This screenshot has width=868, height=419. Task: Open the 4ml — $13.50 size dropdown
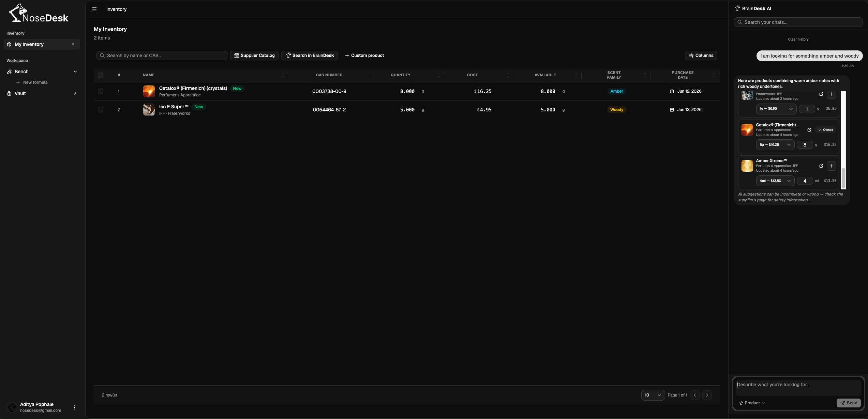(775, 181)
